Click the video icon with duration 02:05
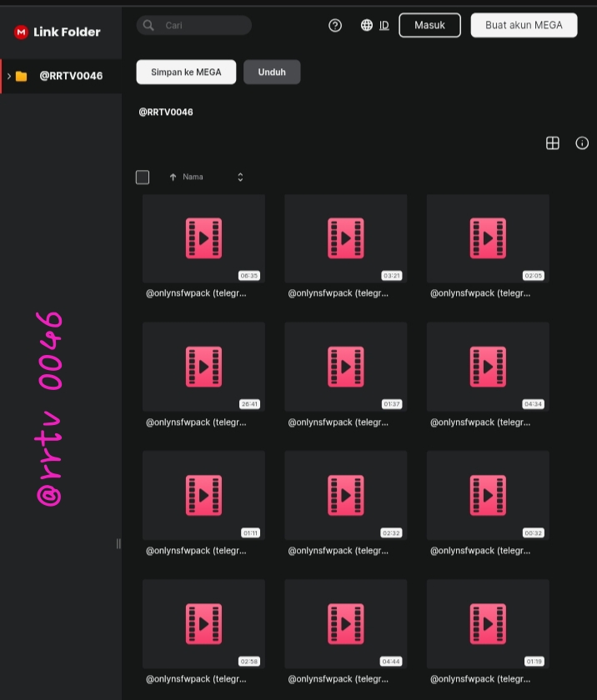Viewport: 597px width, 700px height. tap(488, 238)
